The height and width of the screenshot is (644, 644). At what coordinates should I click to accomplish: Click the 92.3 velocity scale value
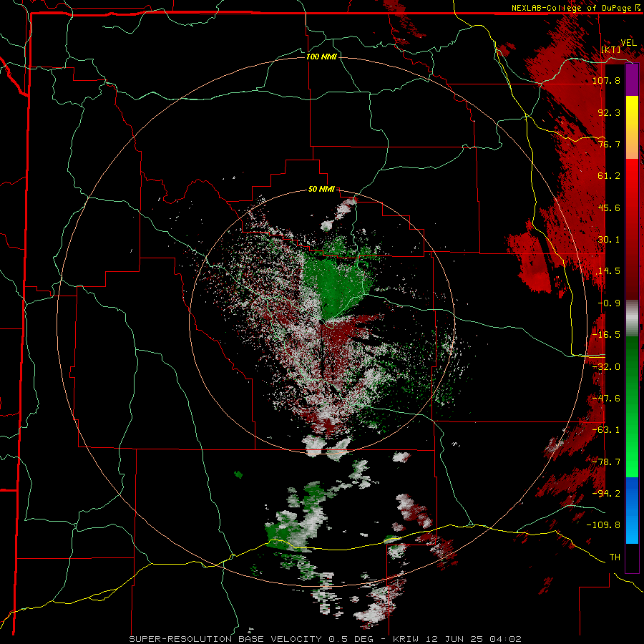[609, 112]
